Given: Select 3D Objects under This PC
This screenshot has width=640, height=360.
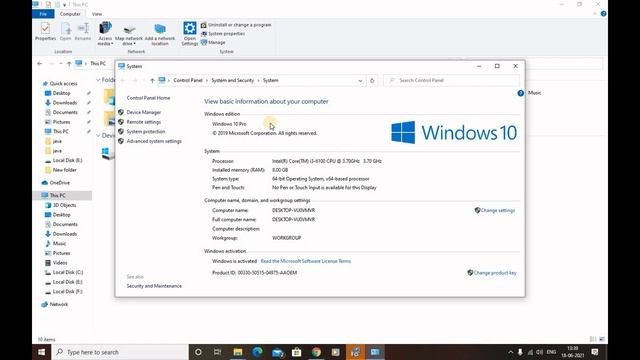Looking at the screenshot, I should click(64, 205).
